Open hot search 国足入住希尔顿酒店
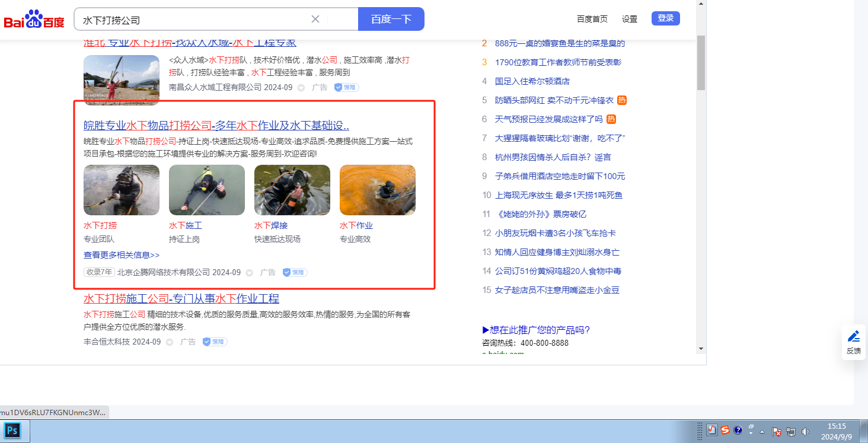 (532, 81)
